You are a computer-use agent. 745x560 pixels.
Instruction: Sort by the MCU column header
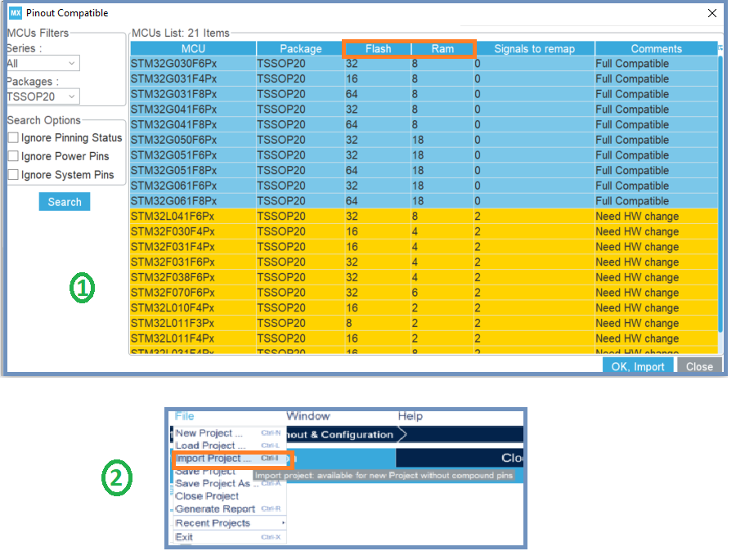tap(193, 48)
